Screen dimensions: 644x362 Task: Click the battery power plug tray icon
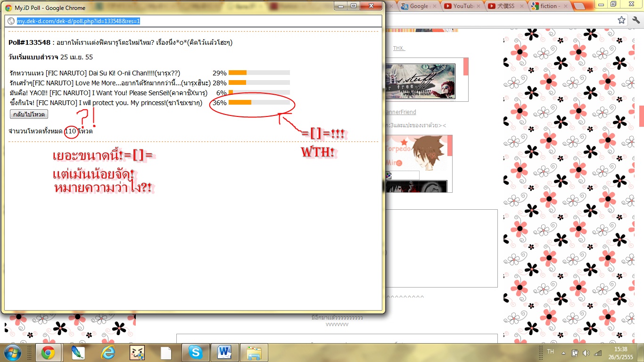point(575,353)
